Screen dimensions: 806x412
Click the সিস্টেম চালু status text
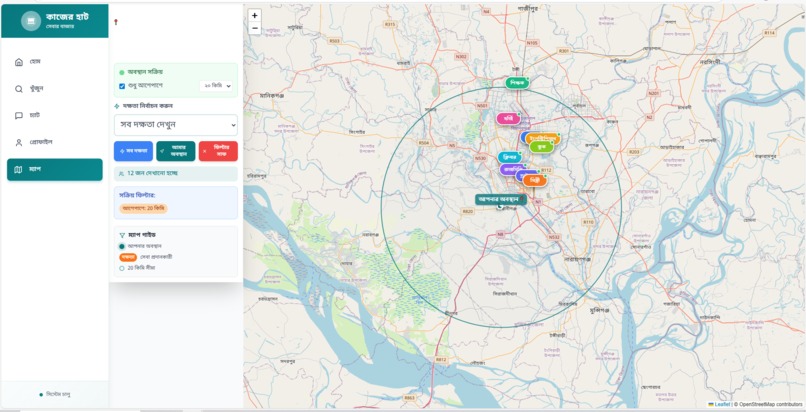click(58, 395)
